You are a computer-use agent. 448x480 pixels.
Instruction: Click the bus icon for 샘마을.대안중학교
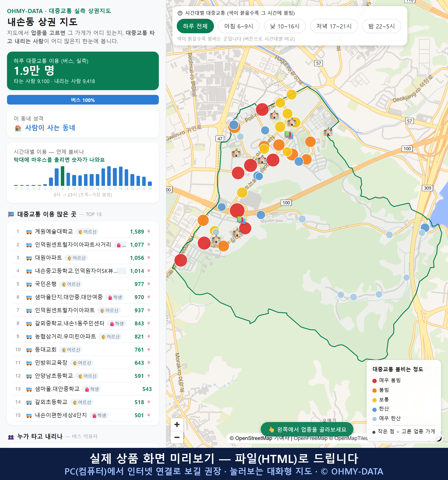click(x=29, y=389)
